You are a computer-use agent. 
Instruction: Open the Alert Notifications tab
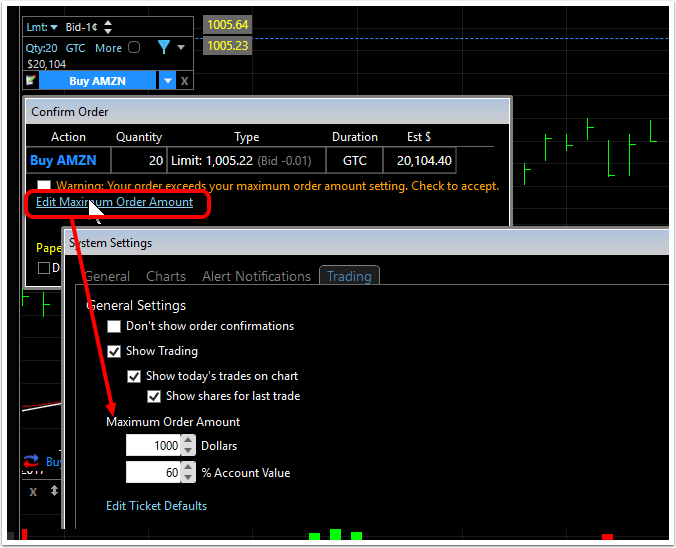(257, 276)
